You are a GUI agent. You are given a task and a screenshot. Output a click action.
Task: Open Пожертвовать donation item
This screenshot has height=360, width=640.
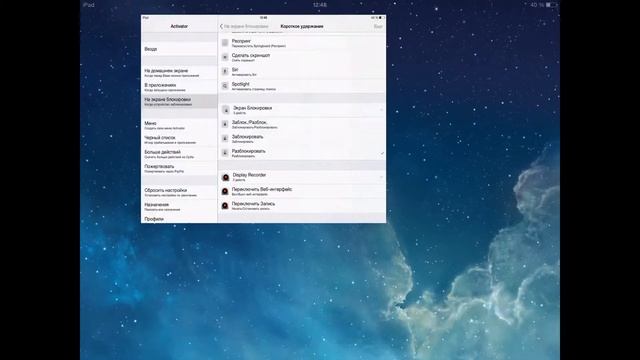click(x=179, y=168)
